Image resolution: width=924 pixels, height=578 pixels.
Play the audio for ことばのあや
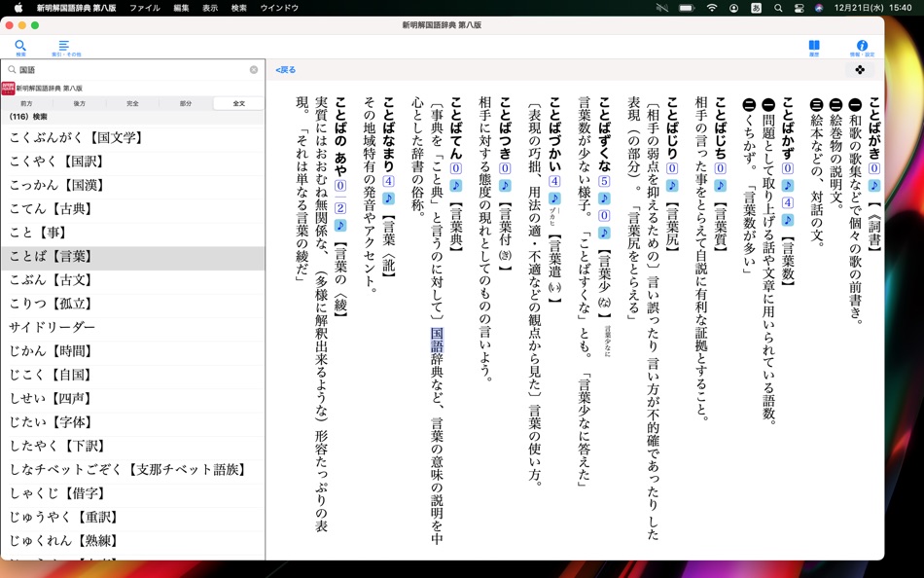tap(340, 226)
